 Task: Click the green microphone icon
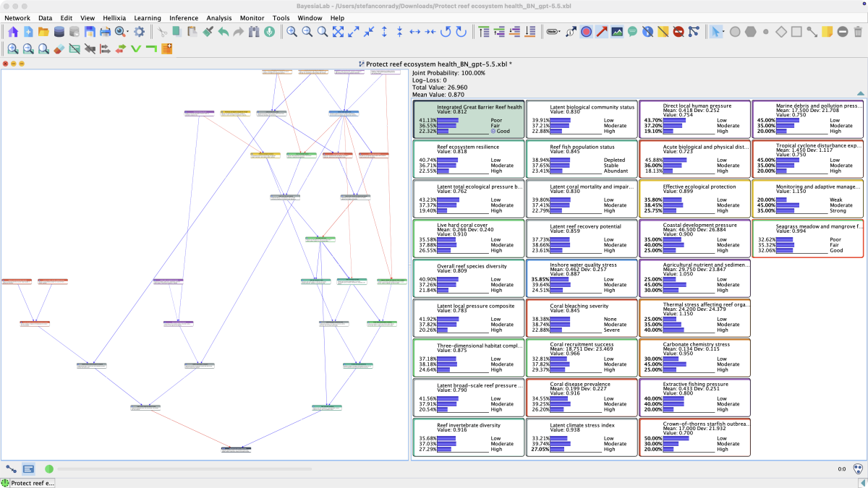tap(268, 32)
